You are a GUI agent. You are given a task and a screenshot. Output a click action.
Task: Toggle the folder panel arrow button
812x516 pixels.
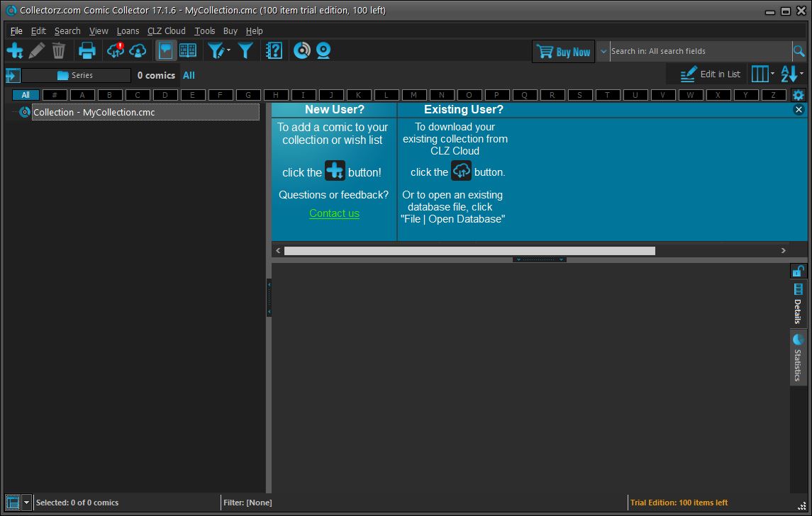pos(13,75)
